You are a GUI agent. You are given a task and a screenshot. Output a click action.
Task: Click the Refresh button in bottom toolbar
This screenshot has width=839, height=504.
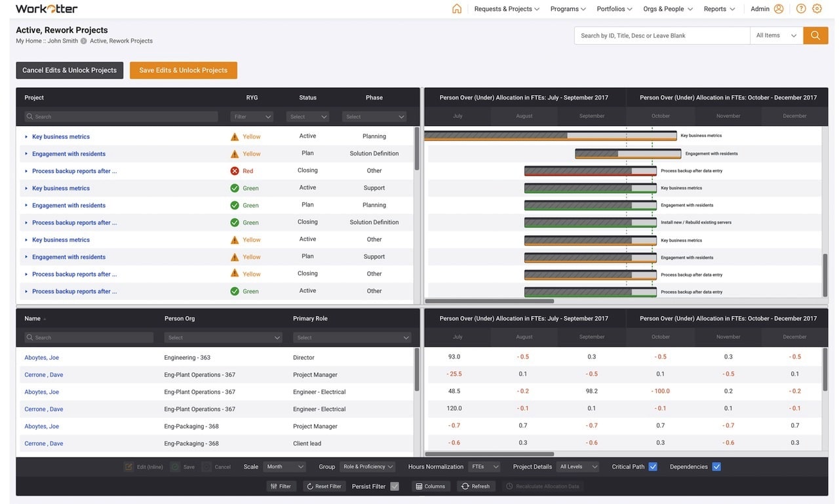[x=475, y=486]
